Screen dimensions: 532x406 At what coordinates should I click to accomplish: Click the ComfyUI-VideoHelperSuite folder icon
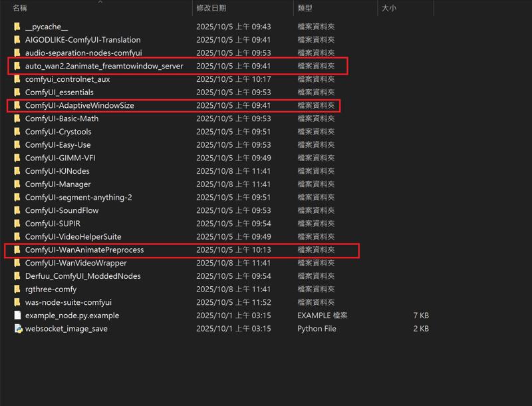coord(17,236)
